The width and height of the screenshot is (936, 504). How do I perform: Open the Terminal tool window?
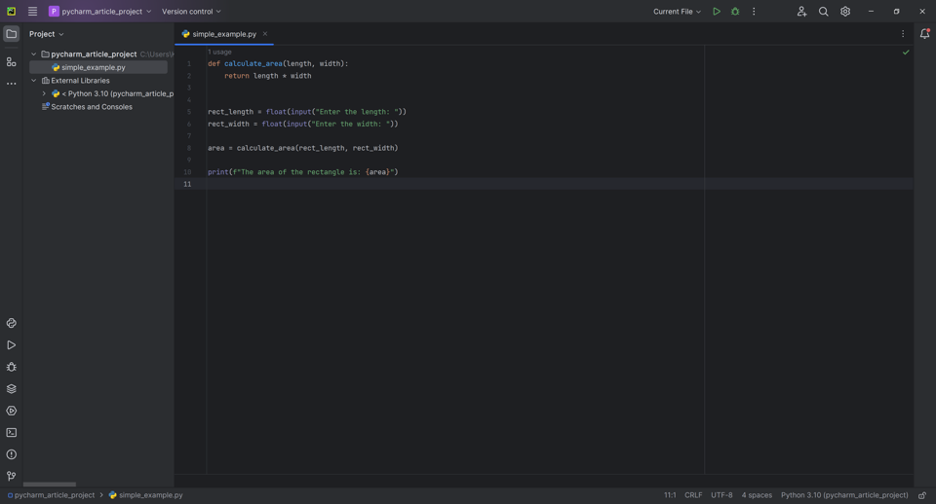[11, 433]
